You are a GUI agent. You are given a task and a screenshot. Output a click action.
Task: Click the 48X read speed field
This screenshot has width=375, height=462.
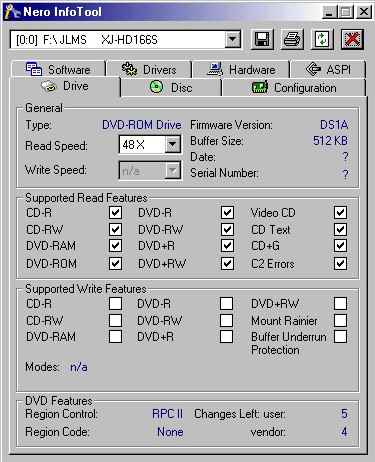142,144
